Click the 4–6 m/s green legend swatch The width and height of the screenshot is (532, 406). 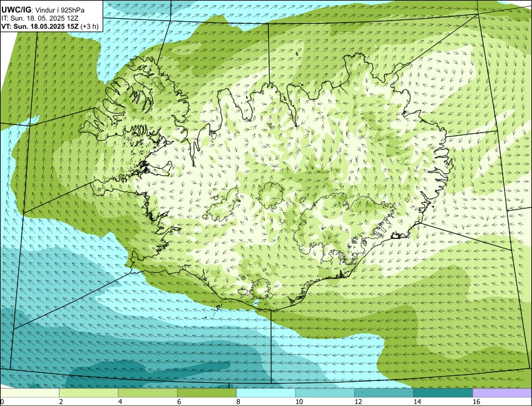click(x=148, y=393)
